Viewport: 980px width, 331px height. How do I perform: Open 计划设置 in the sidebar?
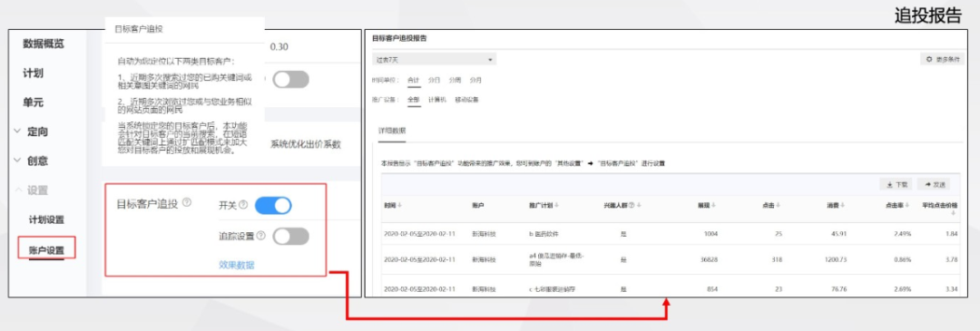click(x=46, y=219)
